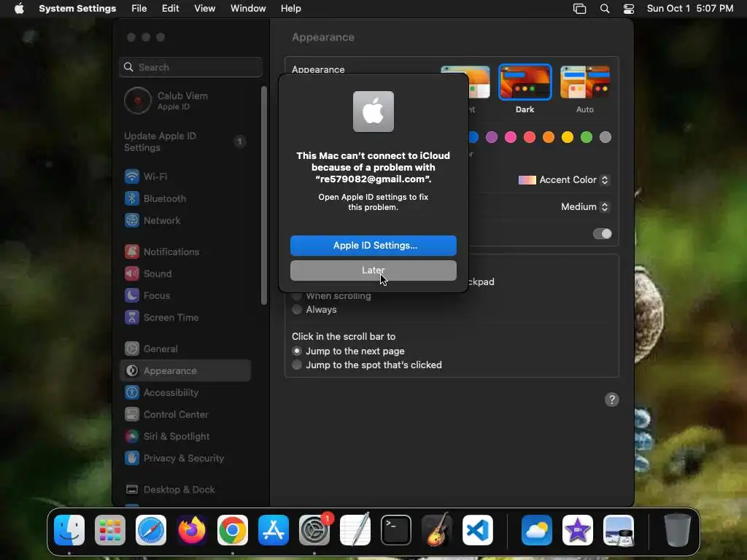Open Siri & Spotlight settings

tap(185, 437)
